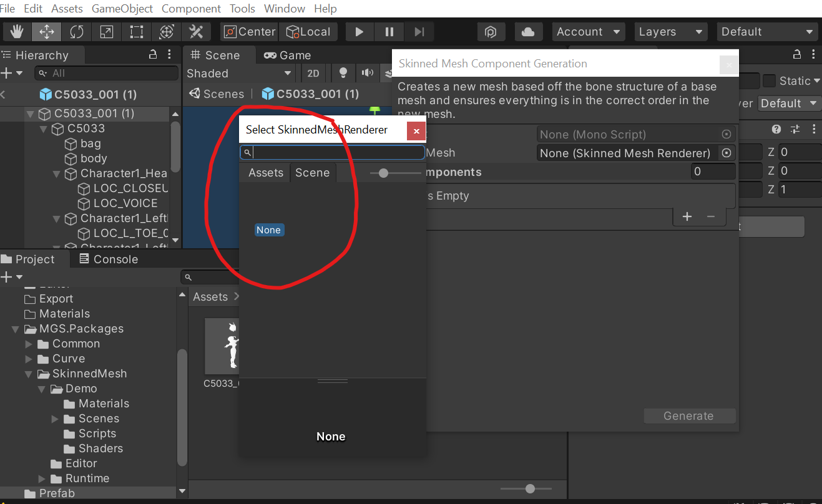Image resolution: width=822 pixels, height=504 pixels.
Task: Open Unity Collaborate services icon
Action: point(491,32)
